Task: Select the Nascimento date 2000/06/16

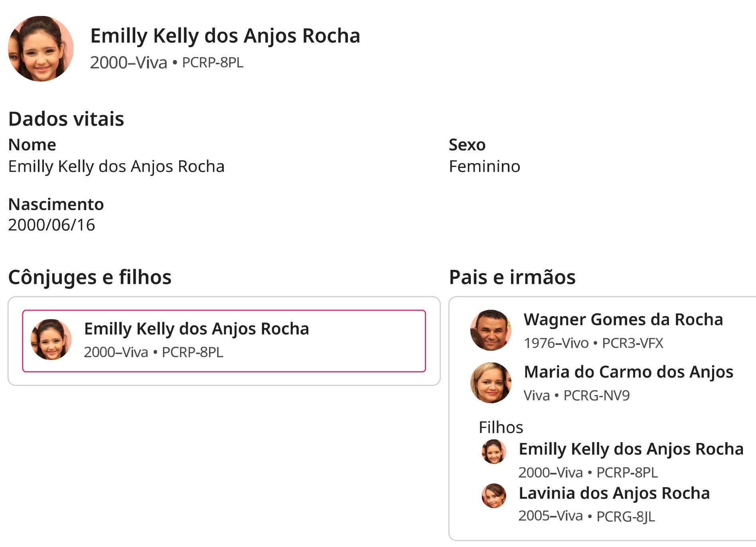Action: pos(51,225)
